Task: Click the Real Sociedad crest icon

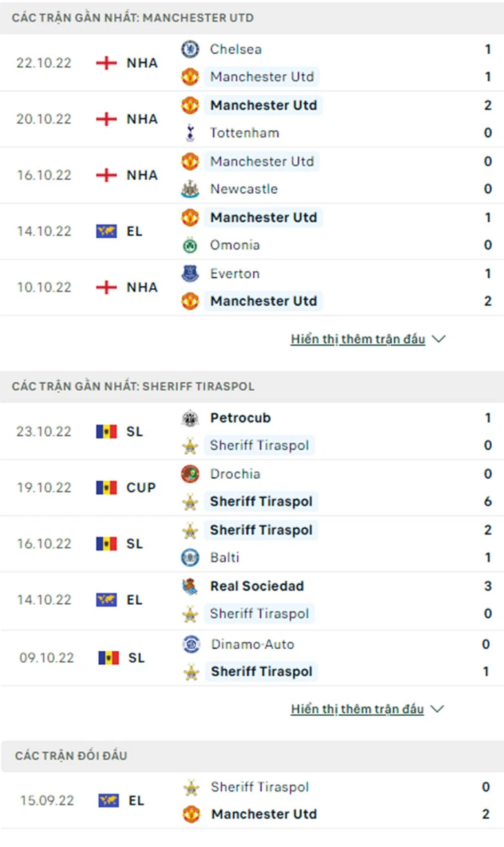Action: [x=190, y=587]
